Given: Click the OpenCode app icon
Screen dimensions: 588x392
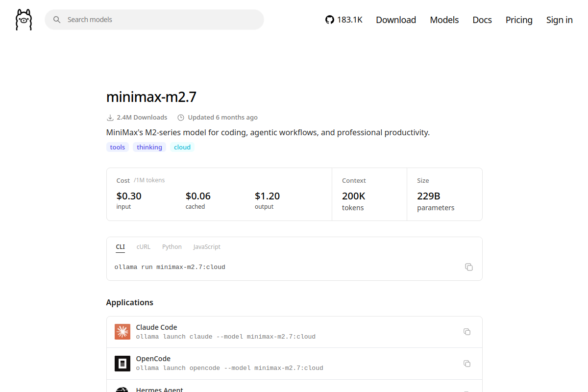Looking at the screenshot, I should point(122,364).
